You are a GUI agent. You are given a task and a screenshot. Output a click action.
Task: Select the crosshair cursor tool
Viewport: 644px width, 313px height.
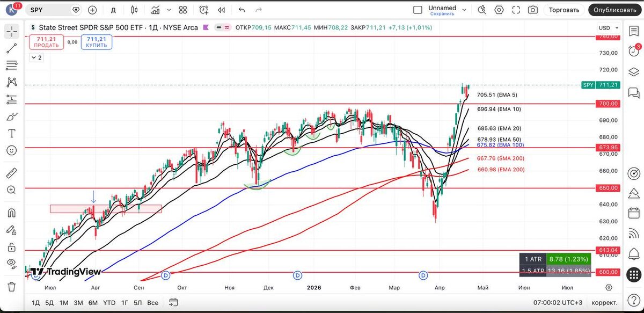click(11, 32)
